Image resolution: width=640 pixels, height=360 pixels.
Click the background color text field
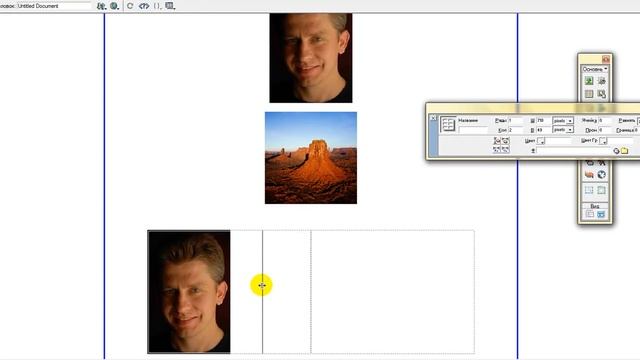coord(559,141)
